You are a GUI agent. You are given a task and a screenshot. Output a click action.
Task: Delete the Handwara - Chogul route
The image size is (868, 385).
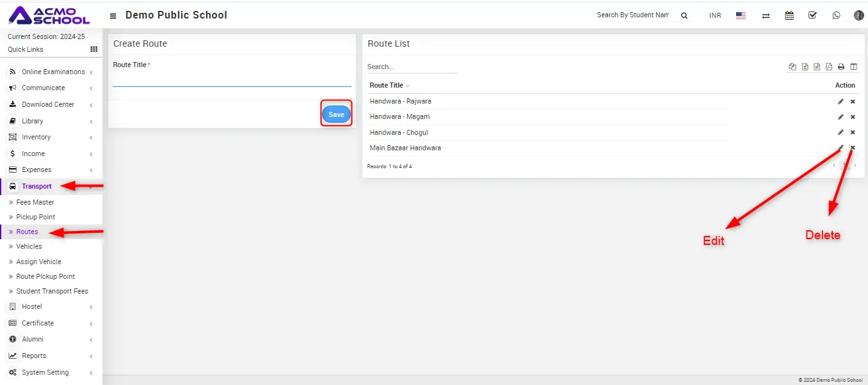853,132
